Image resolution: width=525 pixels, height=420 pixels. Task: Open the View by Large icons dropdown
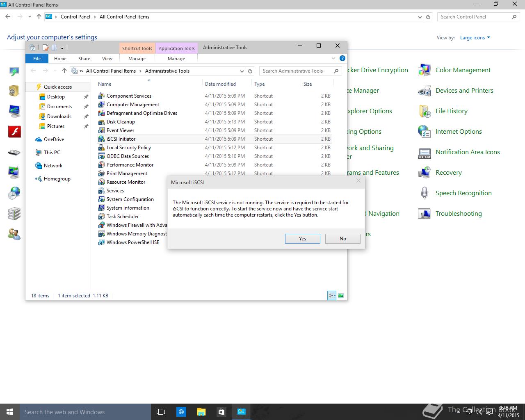click(x=475, y=38)
